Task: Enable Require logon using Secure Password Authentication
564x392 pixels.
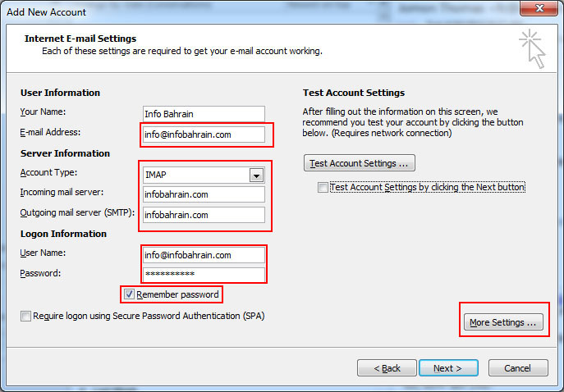Action: click(x=26, y=316)
